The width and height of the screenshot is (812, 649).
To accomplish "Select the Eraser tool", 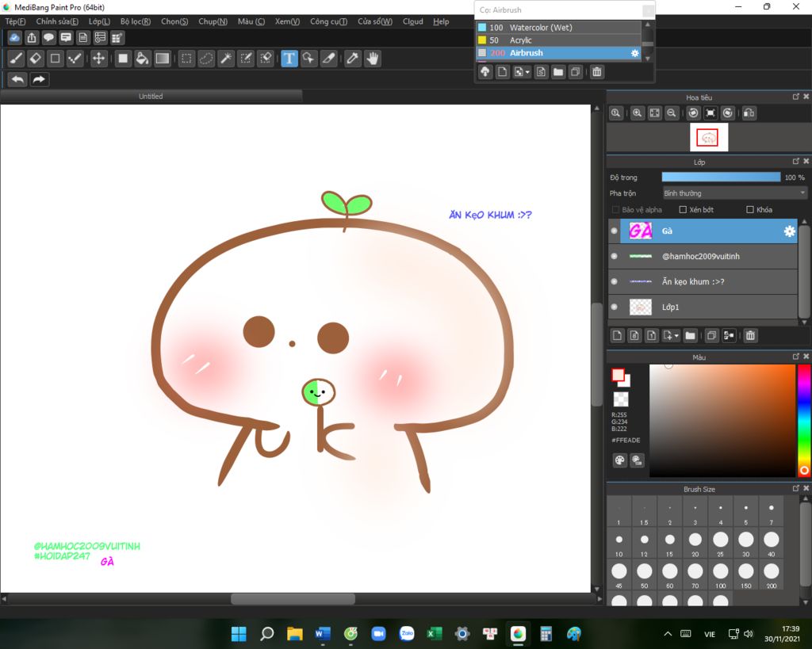I will 35,59.
